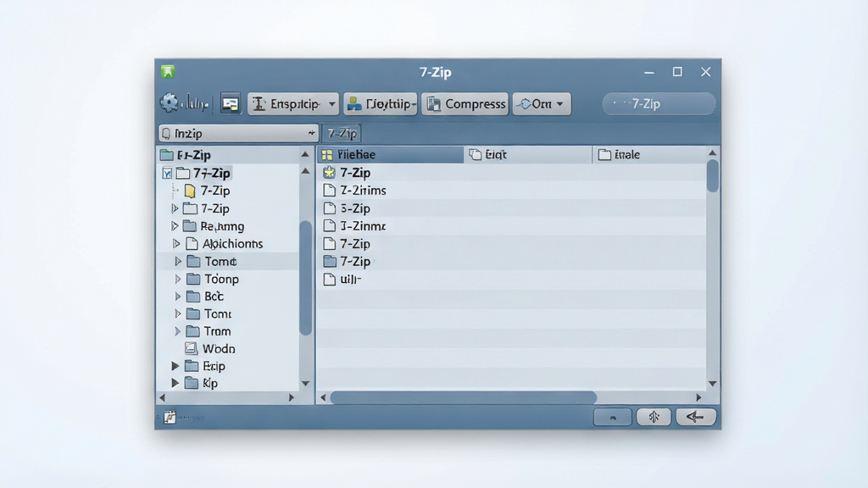Click the status bar icon at bottom left
Viewport: 868px width, 488px height.
170,417
